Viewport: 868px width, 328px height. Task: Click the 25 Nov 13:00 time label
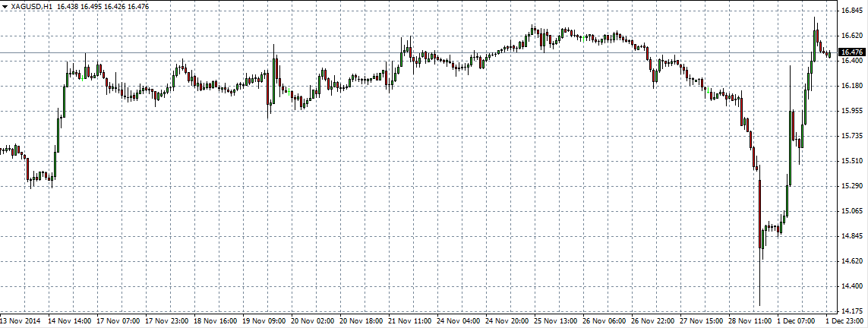point(557,321)
